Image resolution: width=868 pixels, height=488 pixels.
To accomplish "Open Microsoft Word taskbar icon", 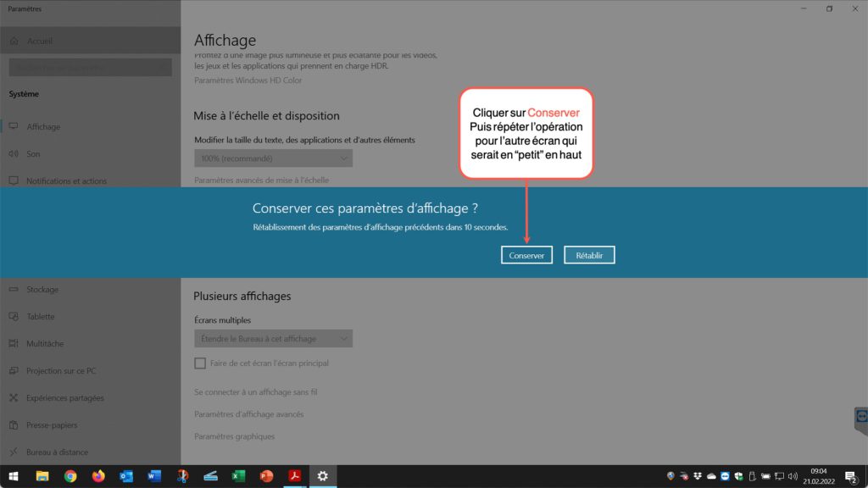I will pos(154,476).
